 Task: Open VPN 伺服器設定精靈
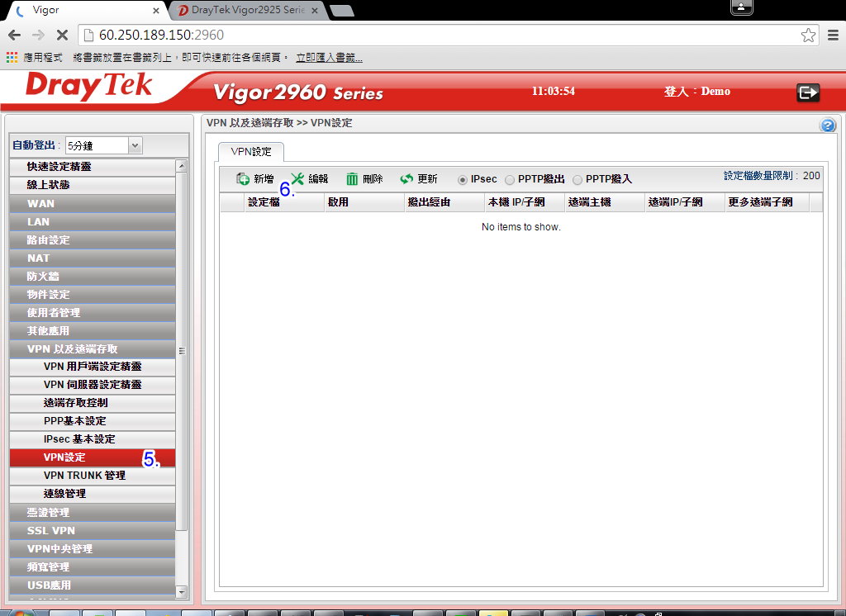point(93,385)
